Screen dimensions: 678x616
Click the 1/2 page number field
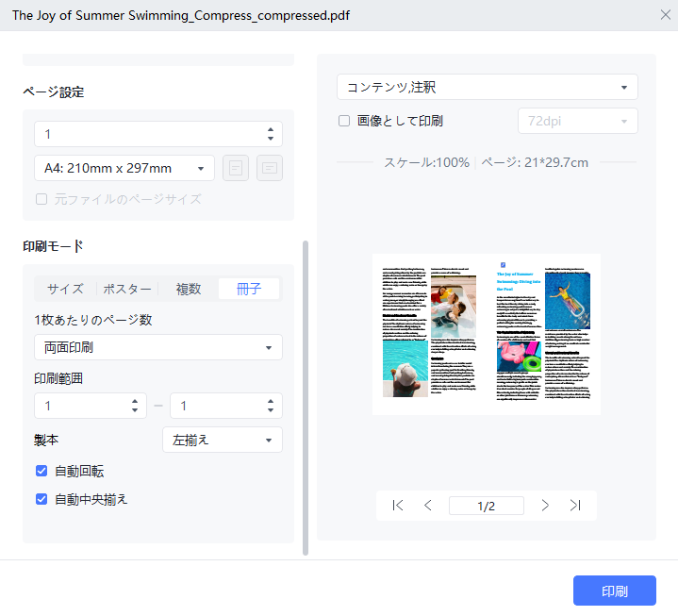pos(487,506)
